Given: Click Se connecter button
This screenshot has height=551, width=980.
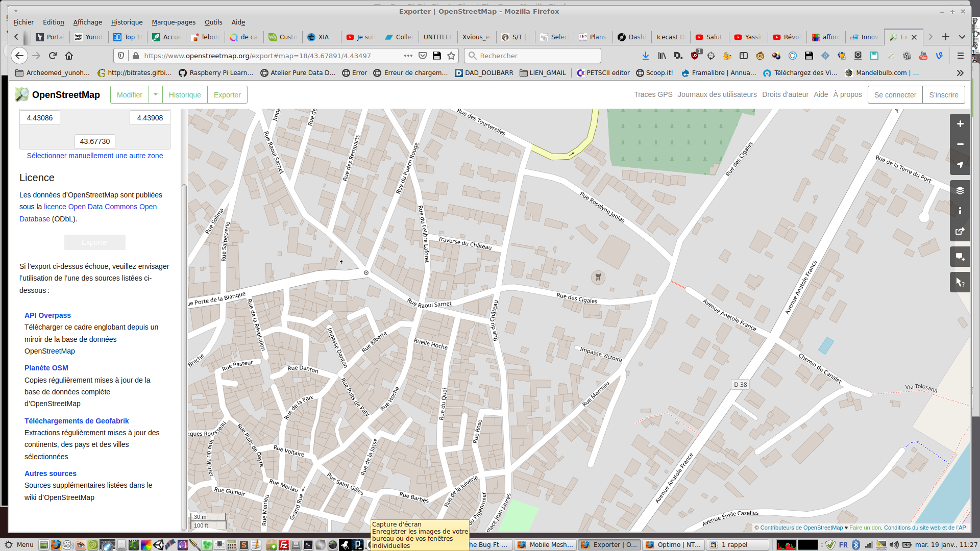Looking at the screenshot, I should 895,95.
